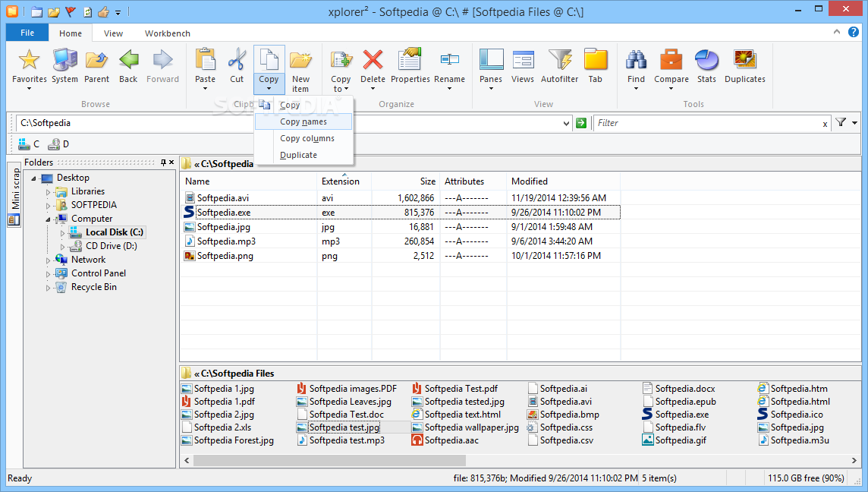Screen dimensions: 868x492
Task: Click the Duplicates icon
Action: pyautogui.click(x=744, y=60)
